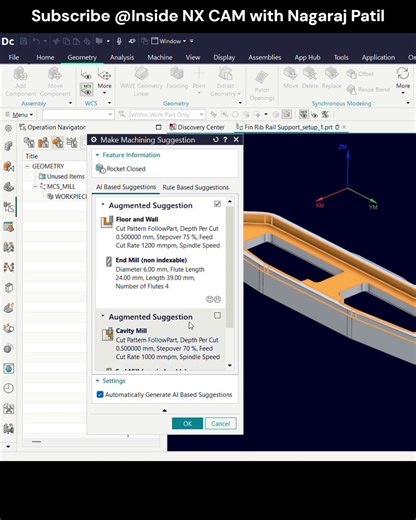Image resolution: width=416 pixels, height=520 pixels.
Task: Open the Machine ribbon tab
Action: pos(160,57)
